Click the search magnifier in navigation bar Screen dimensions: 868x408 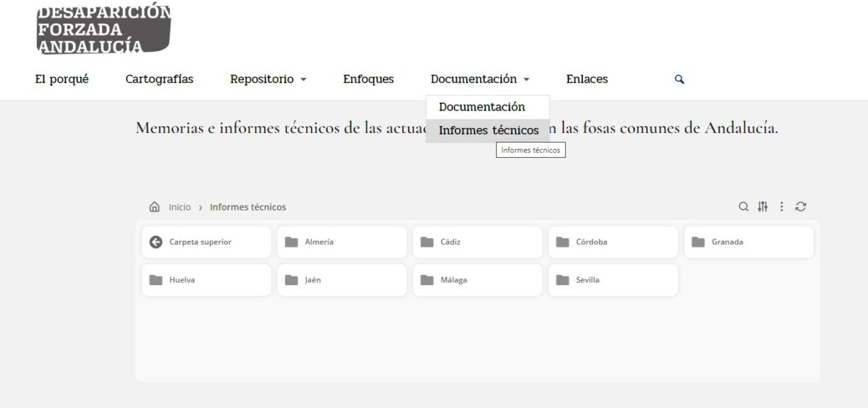point(679,80)
